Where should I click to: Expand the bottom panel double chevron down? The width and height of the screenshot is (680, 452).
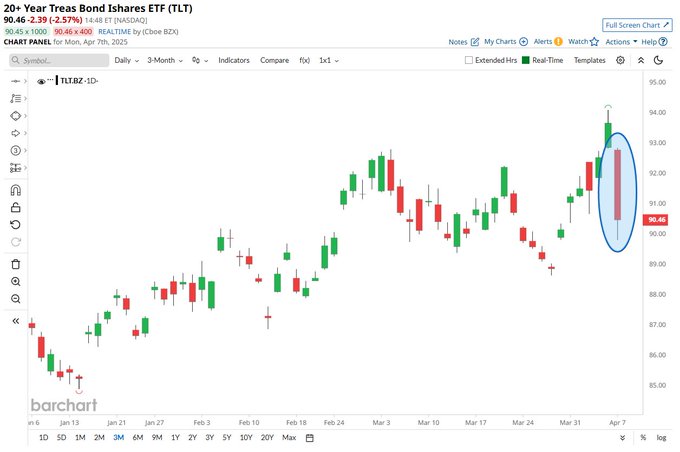(622, 438)
